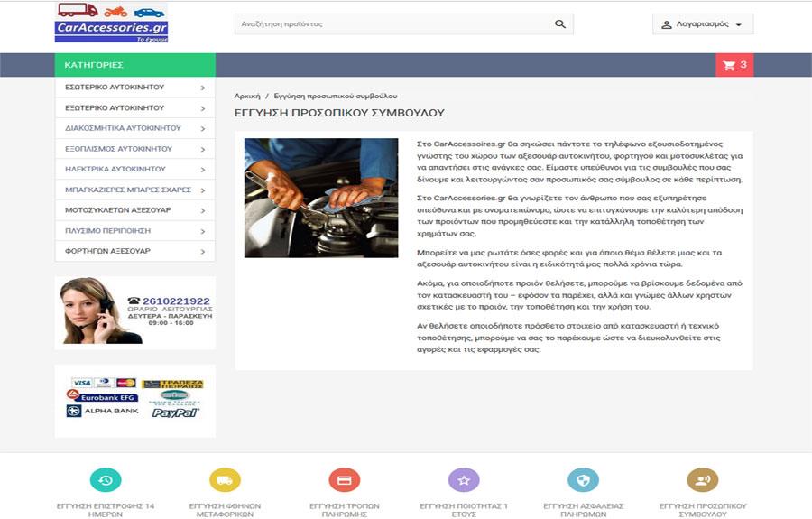Viewport: 812px width, 519px height.
Task: Expand ΕΣΩΤΕΡΙΚΟ ΑΥΤΟΚΙΝΗΤΟΥ chevron
Action: point(203,88)
